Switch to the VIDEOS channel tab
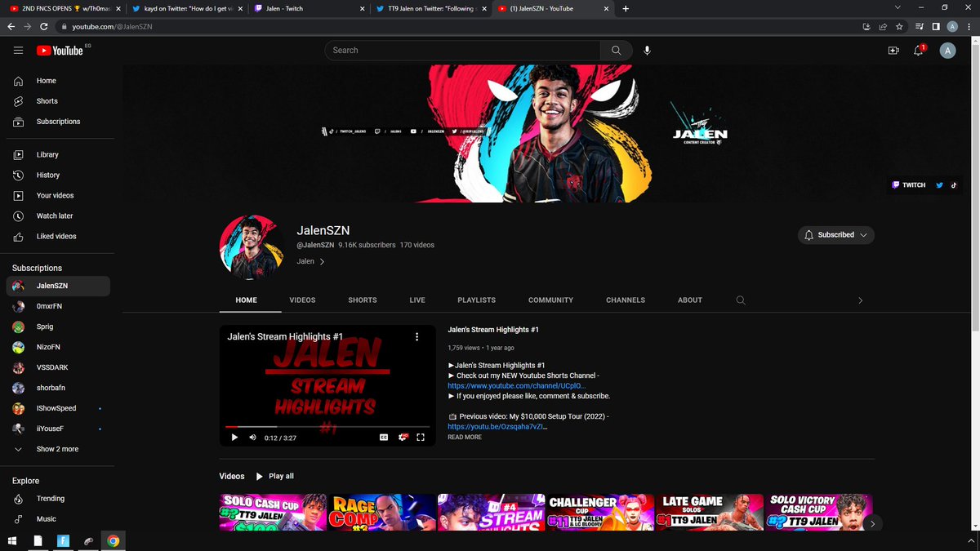980x551 pixels. 302,300
